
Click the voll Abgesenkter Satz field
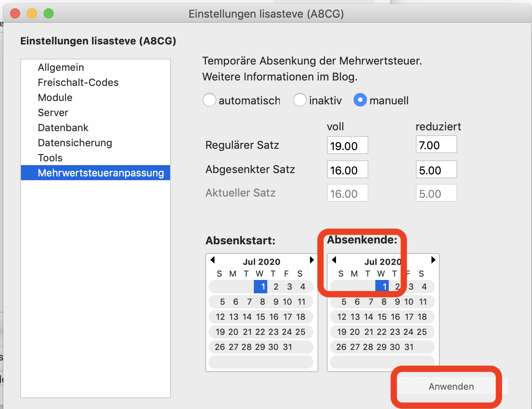coord(347,170)
